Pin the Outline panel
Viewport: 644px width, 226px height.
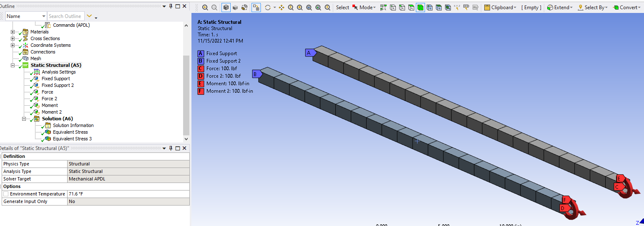point(171,6)
